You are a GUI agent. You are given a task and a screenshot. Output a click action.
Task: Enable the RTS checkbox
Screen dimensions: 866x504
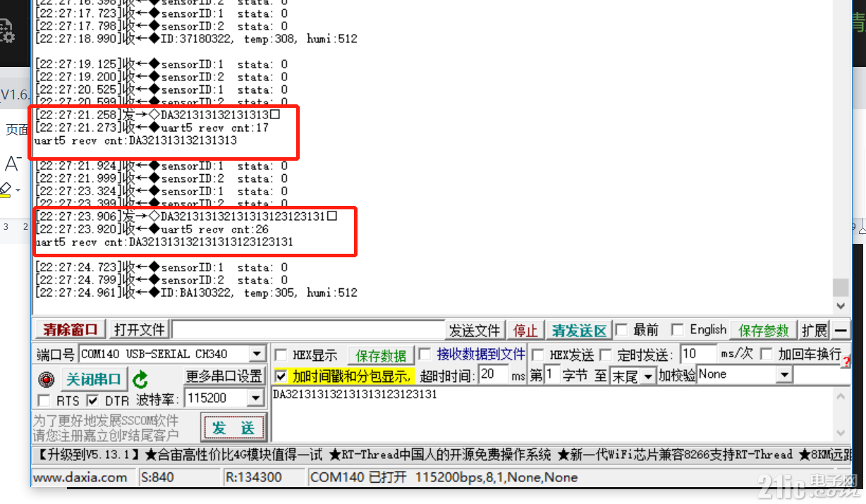[44, 400]
